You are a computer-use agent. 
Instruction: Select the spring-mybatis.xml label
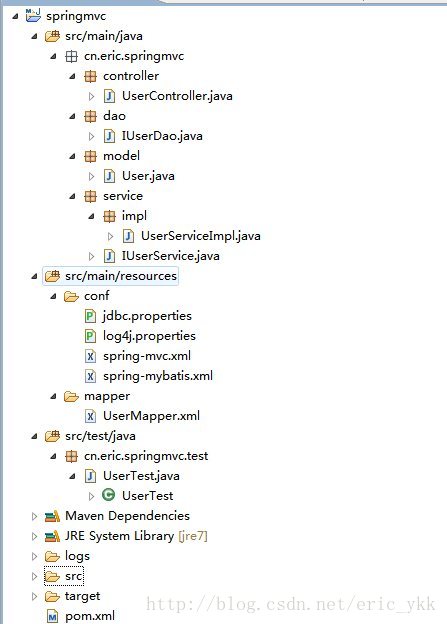[x=158, y=376]
